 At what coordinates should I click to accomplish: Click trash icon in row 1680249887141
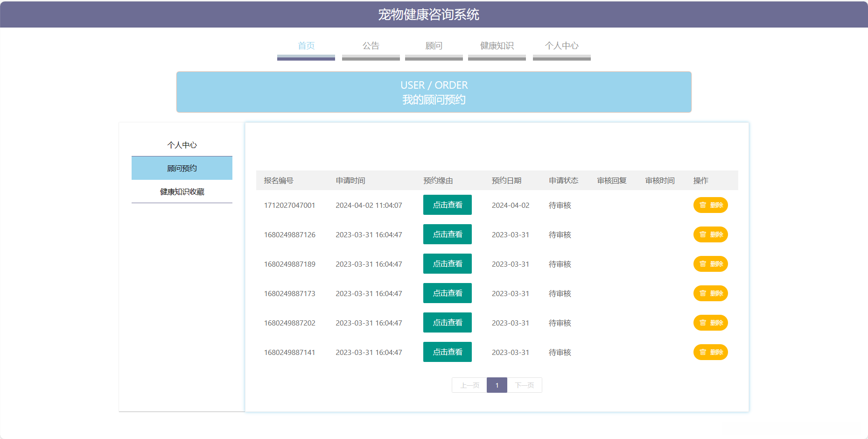click(703, 352)
